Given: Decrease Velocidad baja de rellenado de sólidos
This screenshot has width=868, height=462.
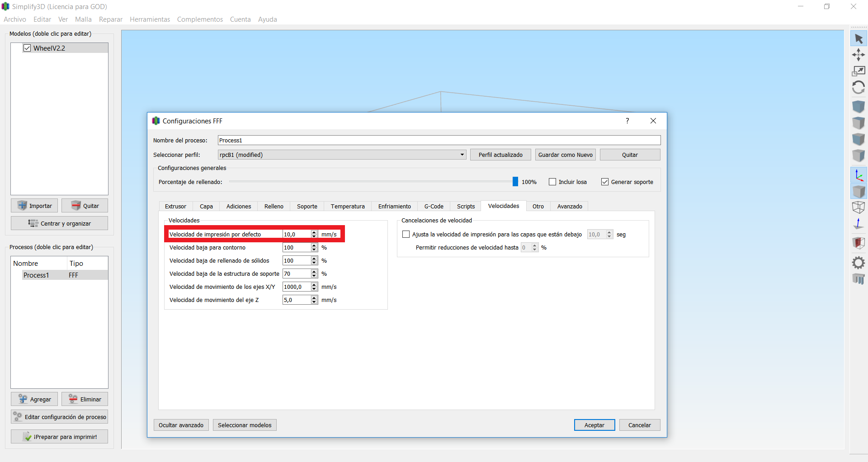Looking at the screenshot, I should tap(314, 263).
